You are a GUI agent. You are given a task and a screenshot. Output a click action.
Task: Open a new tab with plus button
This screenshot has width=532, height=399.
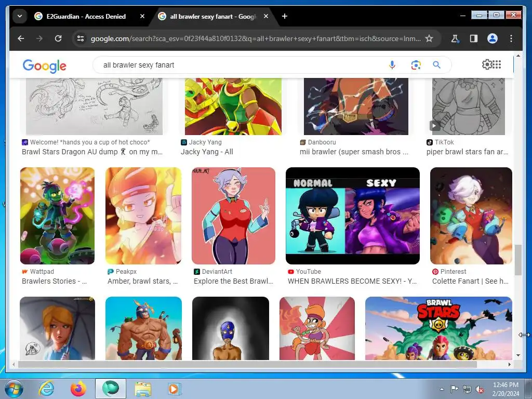coord(285,16)
